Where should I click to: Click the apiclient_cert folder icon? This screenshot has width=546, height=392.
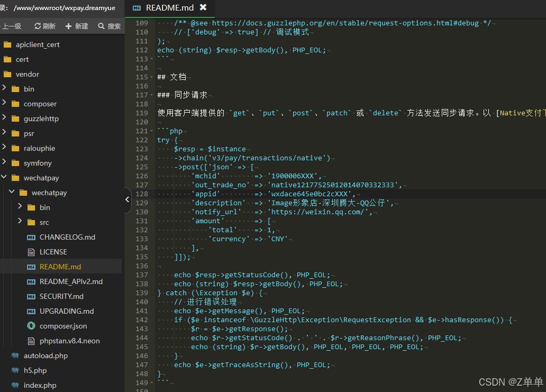pos(7,44)
